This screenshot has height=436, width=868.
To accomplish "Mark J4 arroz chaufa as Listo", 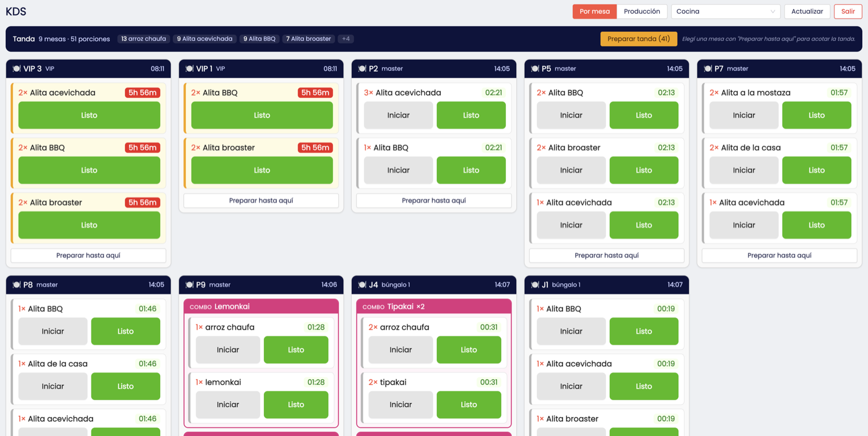I will [x=469, y=350].
